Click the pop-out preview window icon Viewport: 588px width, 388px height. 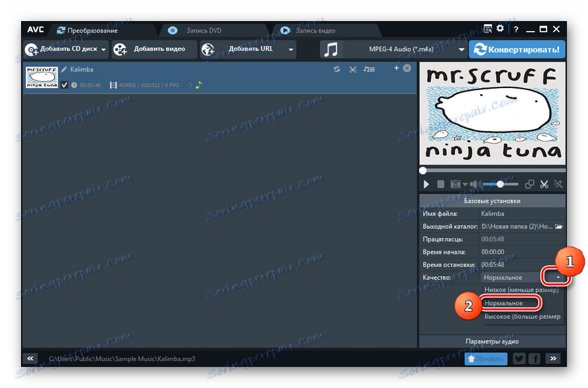pyautogui.click(x=530, y=184)
